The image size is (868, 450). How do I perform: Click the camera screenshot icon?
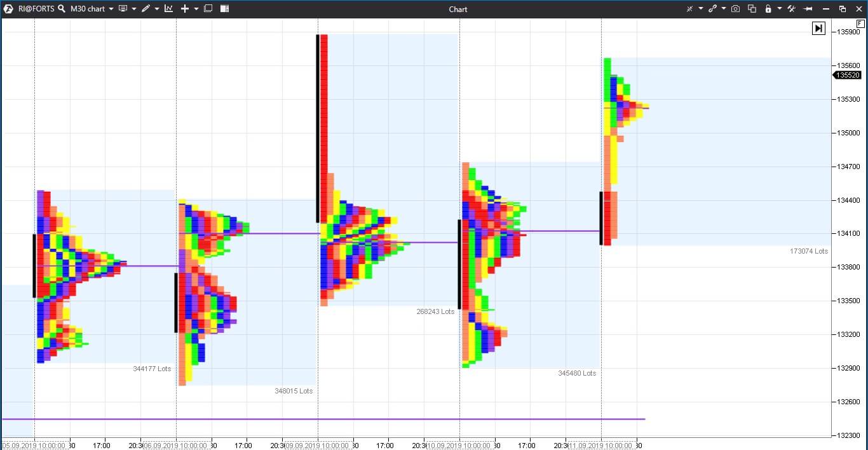coord(735,9)
